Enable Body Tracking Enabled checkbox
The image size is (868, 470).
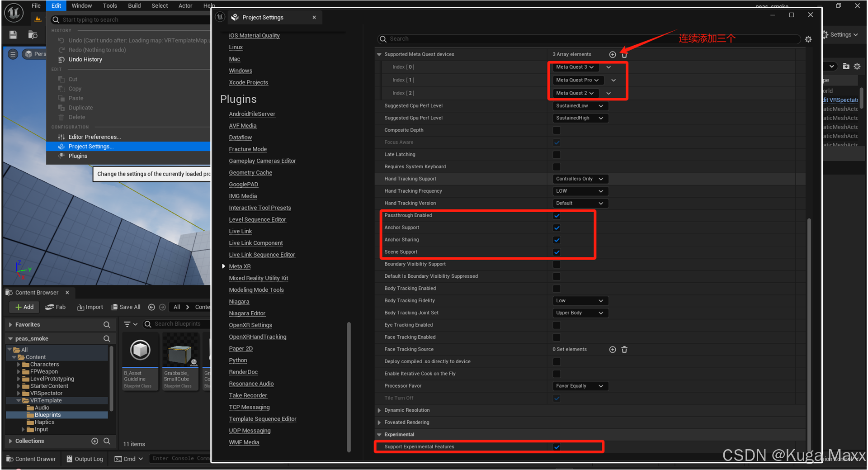pos(557,289)
